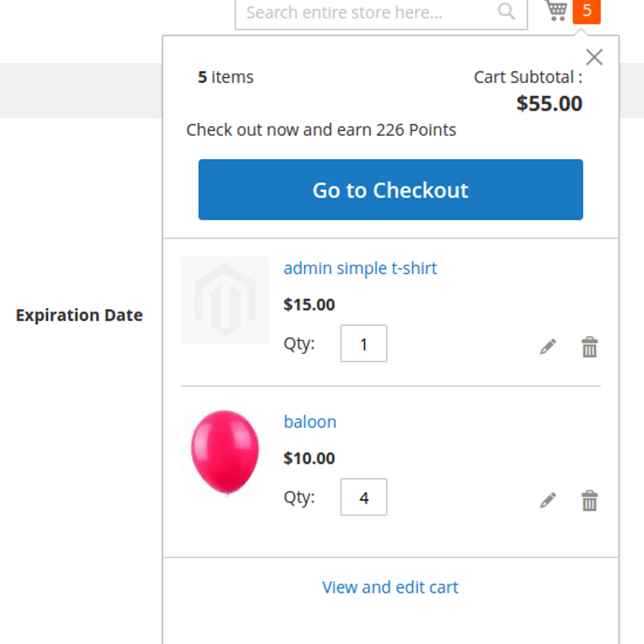
Task: Click the Expiration Date label
Action: (79, 315)
